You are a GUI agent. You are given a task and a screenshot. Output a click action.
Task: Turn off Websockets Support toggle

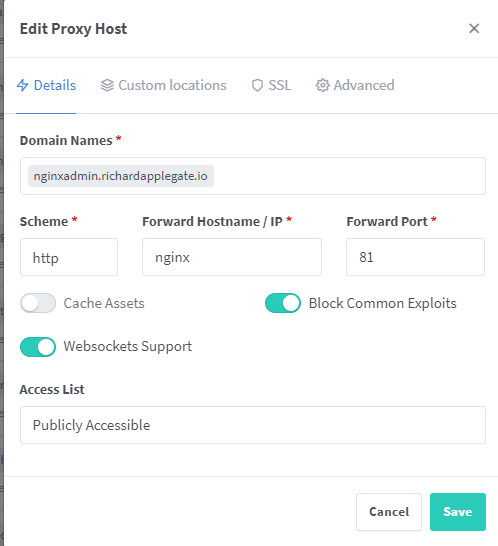38,347
